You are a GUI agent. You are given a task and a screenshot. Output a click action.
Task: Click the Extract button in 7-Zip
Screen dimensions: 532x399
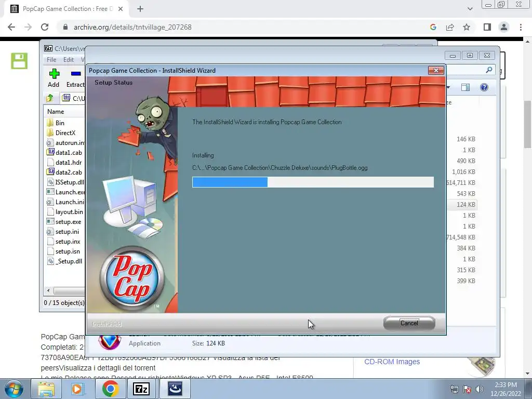[75, 78]
